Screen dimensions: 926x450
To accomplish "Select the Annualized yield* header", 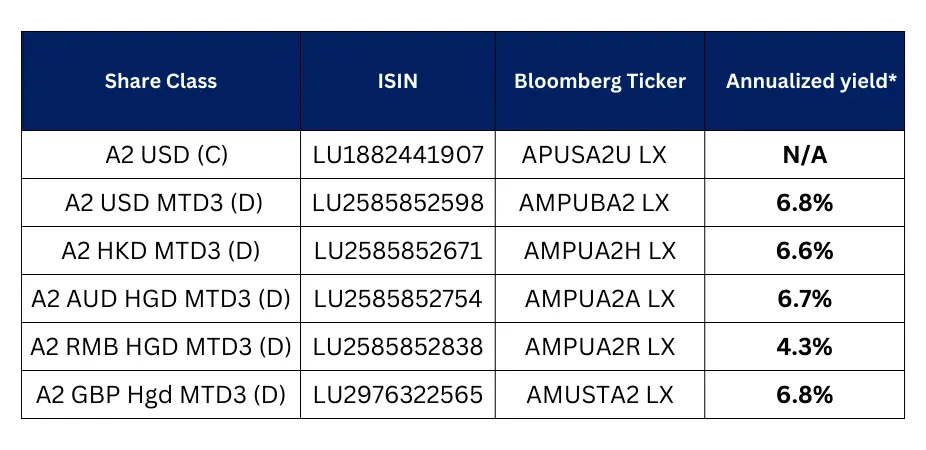I will pos(804,81).
